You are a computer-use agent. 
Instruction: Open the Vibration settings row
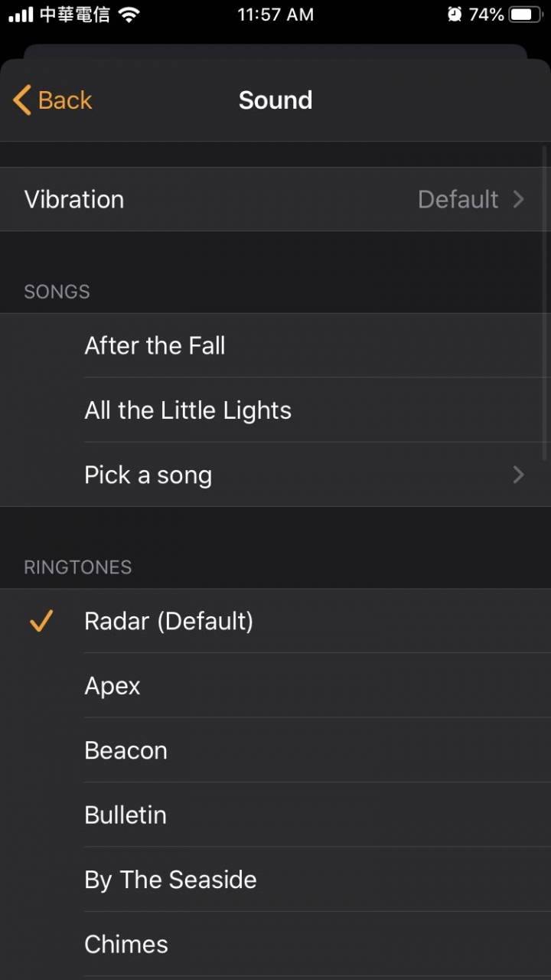275,199
